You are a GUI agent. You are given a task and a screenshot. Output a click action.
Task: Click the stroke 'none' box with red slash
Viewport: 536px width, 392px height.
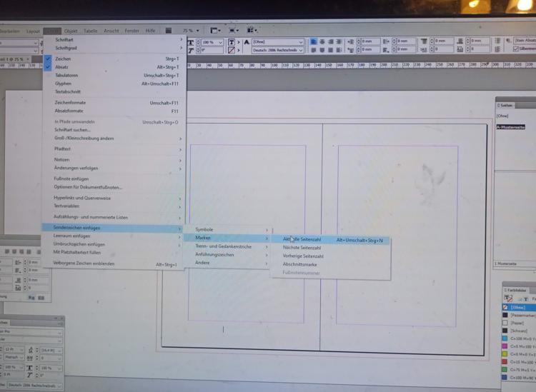232,50
